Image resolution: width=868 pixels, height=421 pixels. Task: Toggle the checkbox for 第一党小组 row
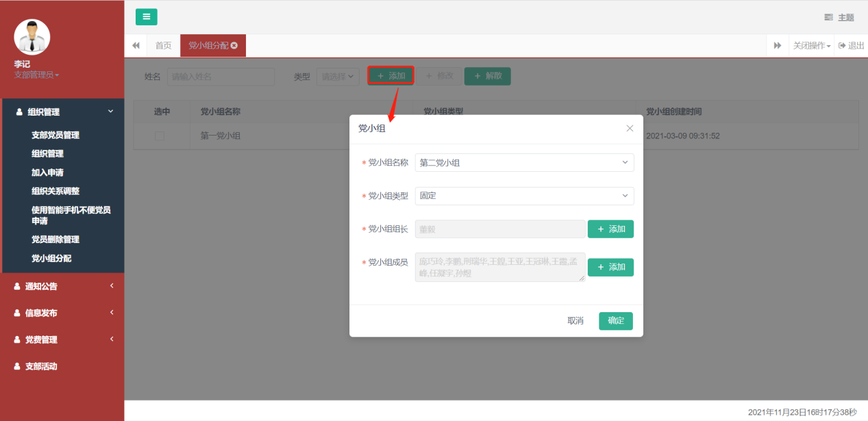tap(160, 136)
